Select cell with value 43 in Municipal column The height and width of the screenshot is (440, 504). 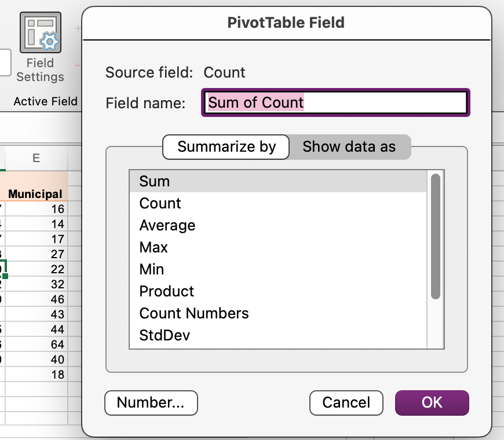pyautogui.click(x=36, y=314)
